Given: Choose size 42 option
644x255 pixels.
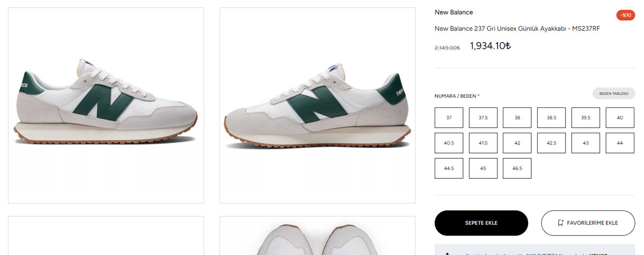Looking at the screenshot, I should click(x=517, y=143).
